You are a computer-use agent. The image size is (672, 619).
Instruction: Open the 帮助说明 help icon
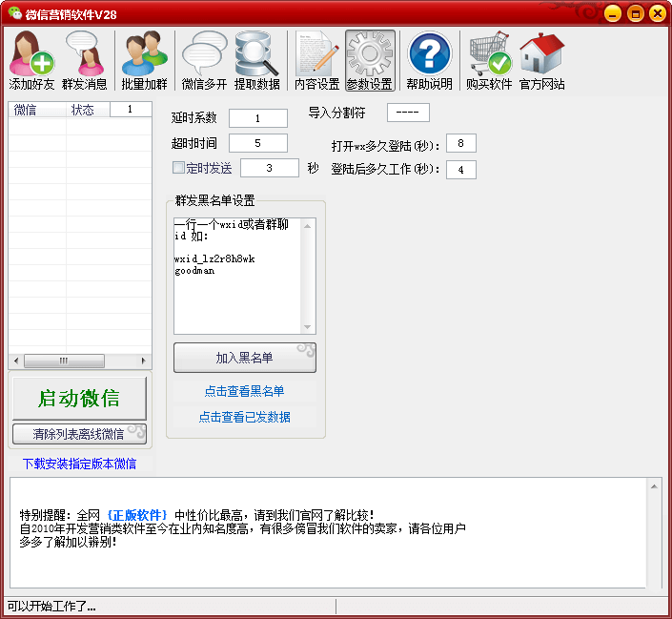click(430, 60)
